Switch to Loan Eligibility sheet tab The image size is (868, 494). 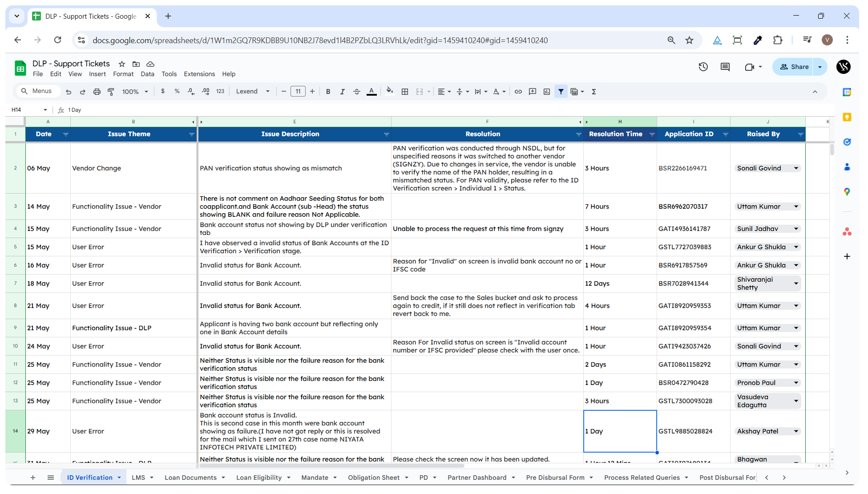pyautogui.click(x=259, y=478)
